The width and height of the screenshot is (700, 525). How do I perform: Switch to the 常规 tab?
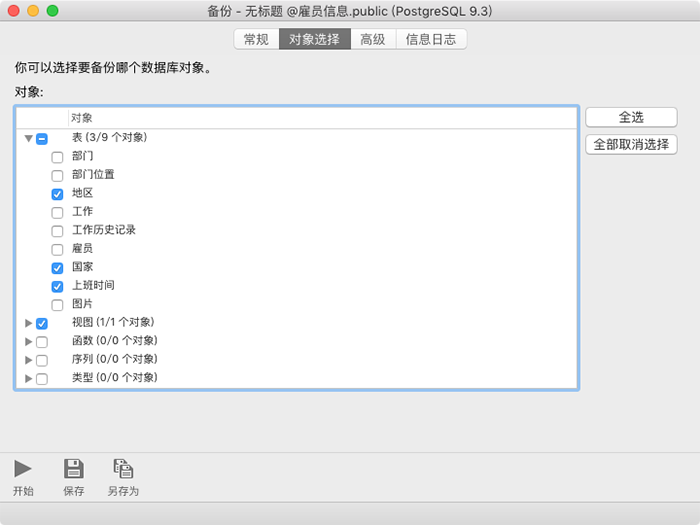pos(256,39)
